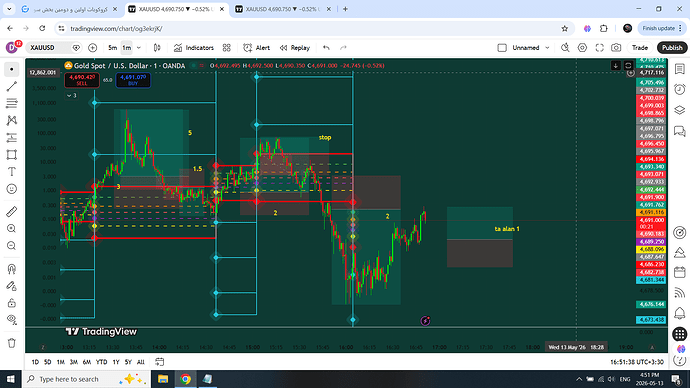Toggle Hide all drawings eye icon
This screenshot has width=690, height=388.
click(11, 320)
